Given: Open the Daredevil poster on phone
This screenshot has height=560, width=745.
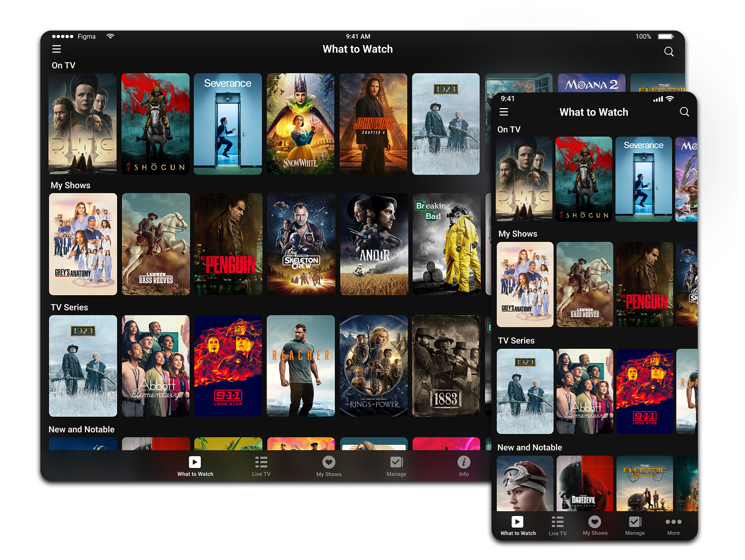Looking at the screenshot, I should (x=584, y=483).
